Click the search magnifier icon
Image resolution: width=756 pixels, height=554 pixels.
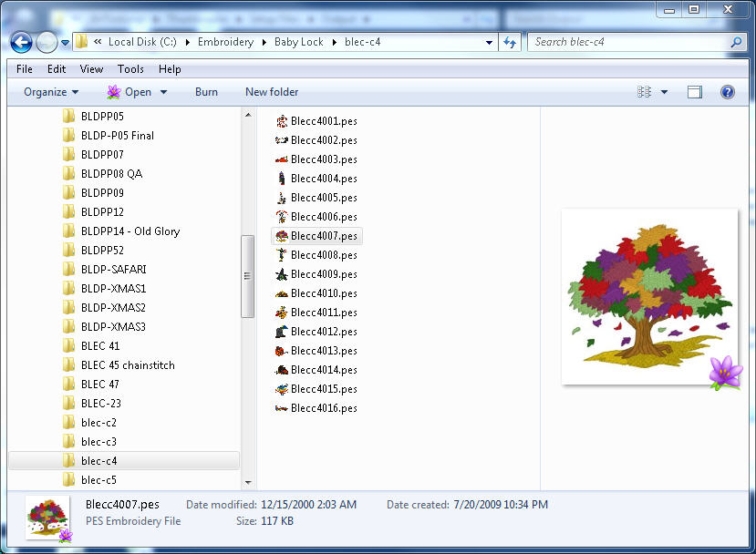click(x=736, y=42)
